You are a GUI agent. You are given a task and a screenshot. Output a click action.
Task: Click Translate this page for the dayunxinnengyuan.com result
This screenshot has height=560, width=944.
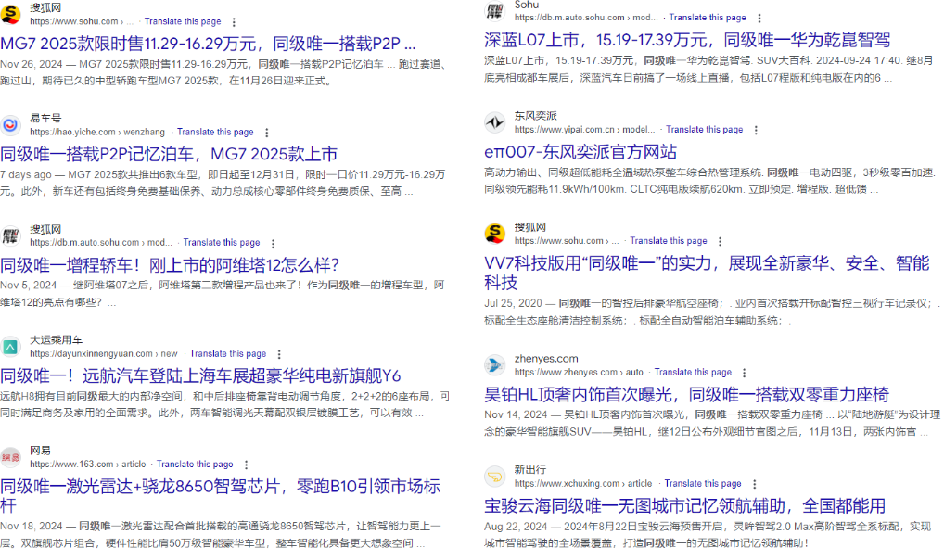227,353
